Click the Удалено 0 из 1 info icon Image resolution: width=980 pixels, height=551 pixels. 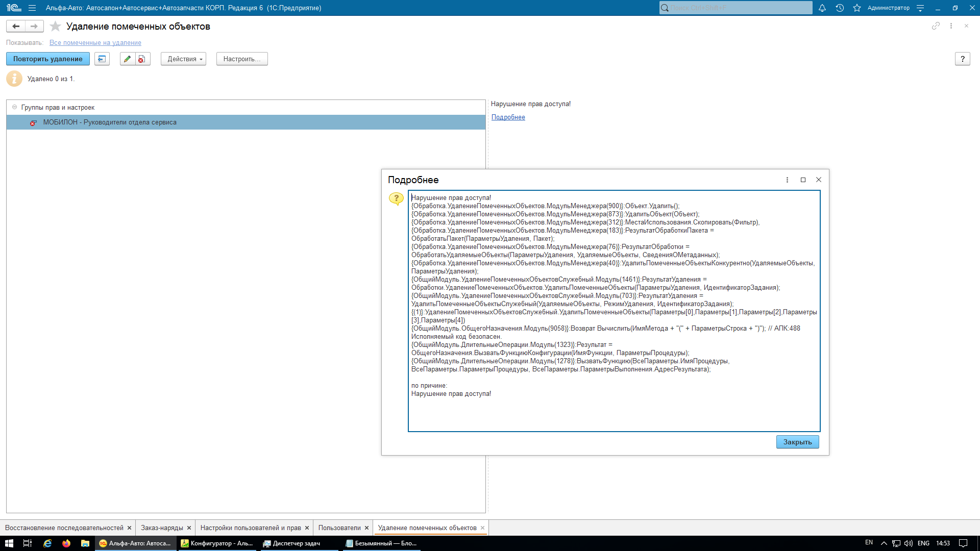click(14, 79)
